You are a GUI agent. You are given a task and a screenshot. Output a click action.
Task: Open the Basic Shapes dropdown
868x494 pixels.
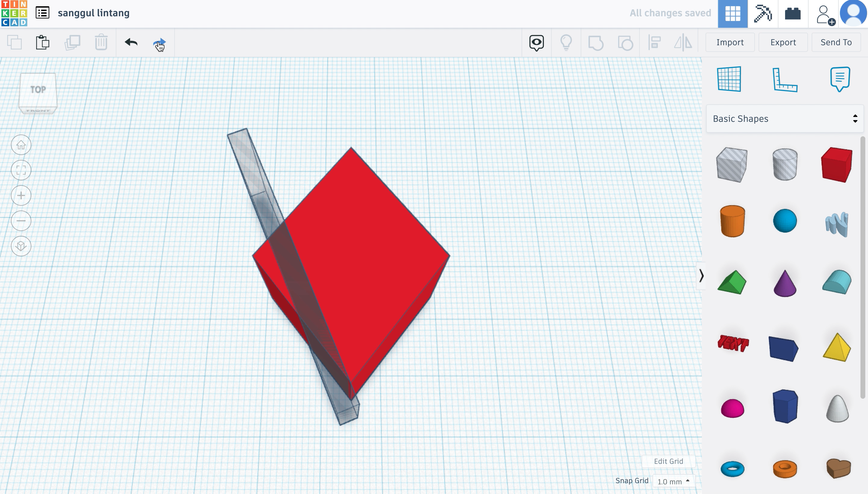coord(783,118)
